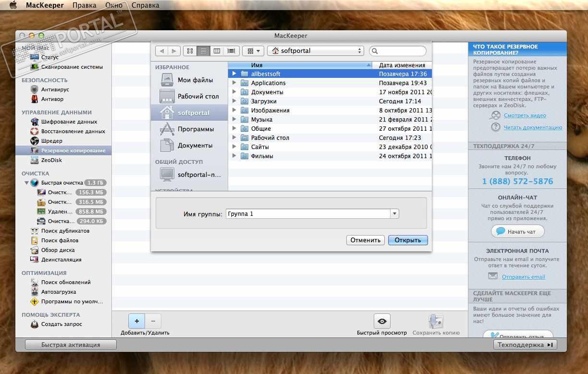Expand the Загрузки folder triangle
This screenshot has width=588, height=374.
(x=234, y=101)
